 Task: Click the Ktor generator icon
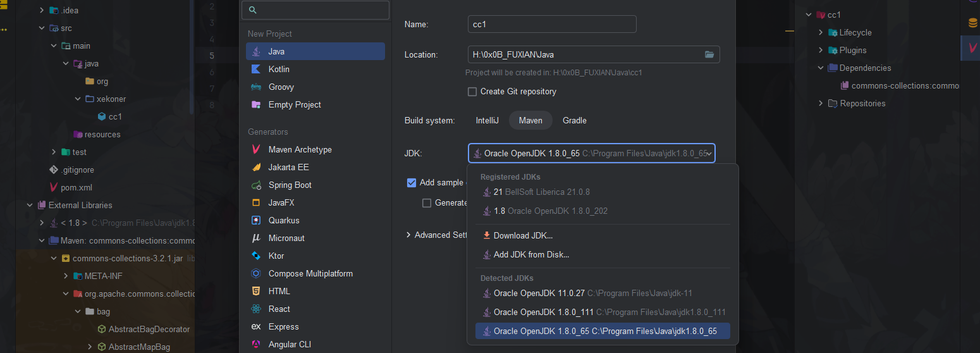coord(256,256)
